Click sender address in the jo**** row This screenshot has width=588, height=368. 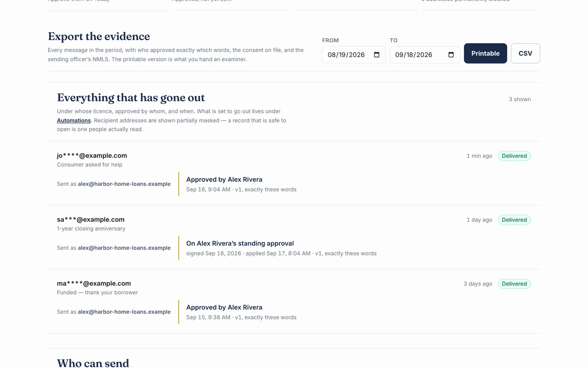(x=124, y=184)
